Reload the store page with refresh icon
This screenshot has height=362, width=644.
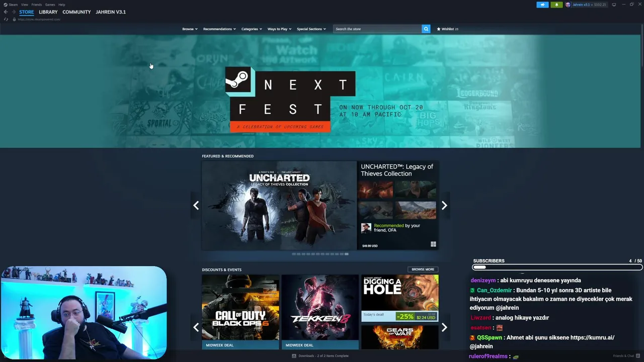click(x=6, y=19)
